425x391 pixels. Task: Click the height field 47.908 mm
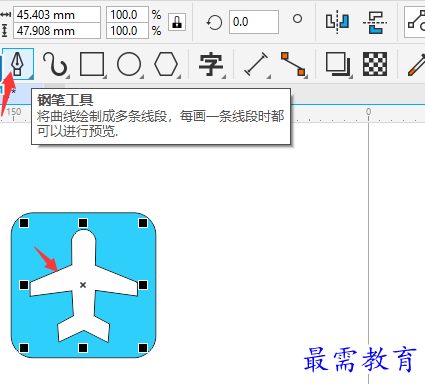tap(57, 31)
